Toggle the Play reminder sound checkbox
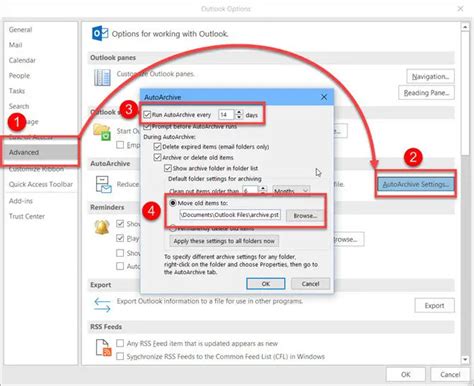The height and width of the screenshot is (386, 474). point(120,238)
